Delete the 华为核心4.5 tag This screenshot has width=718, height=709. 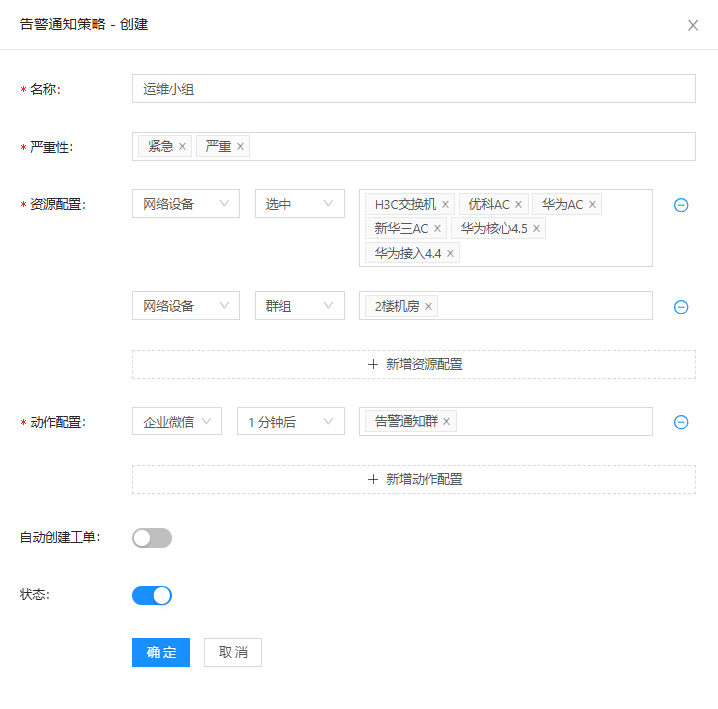pos(536,229)
